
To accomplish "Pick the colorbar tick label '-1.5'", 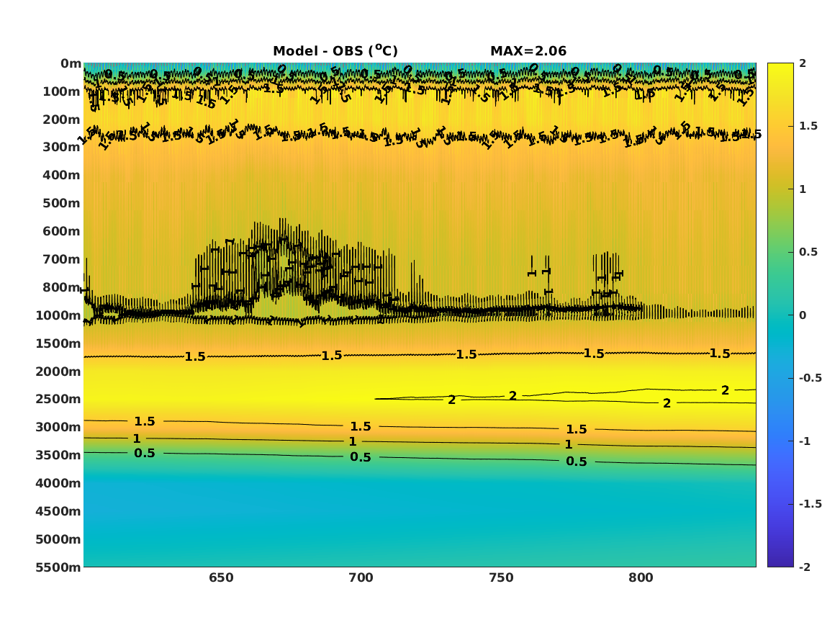I will coord(810,504).
